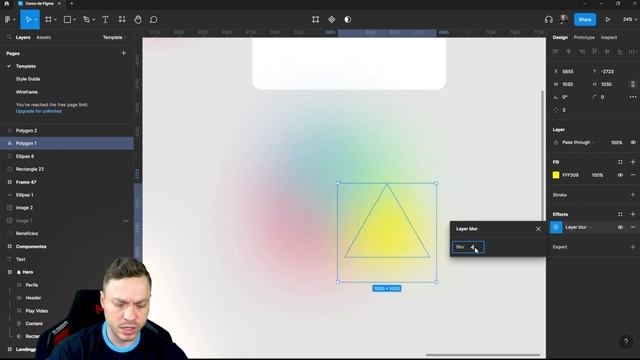This screenshot has height=360, width=640.
Task: Select the Text tool
Action: click(105, 20)
